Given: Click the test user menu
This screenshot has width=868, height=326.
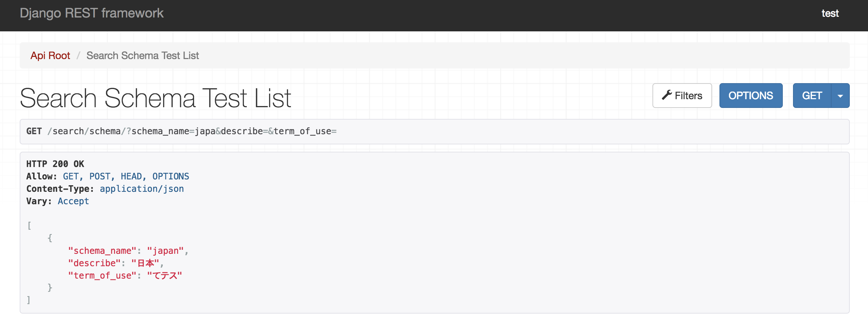Looking at the screenshot, I should coord(830,13).
